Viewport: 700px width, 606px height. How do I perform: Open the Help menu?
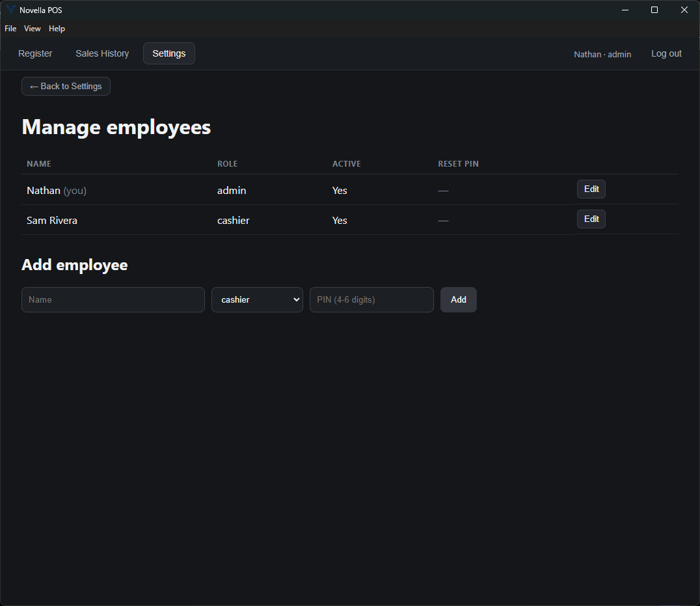57,29
